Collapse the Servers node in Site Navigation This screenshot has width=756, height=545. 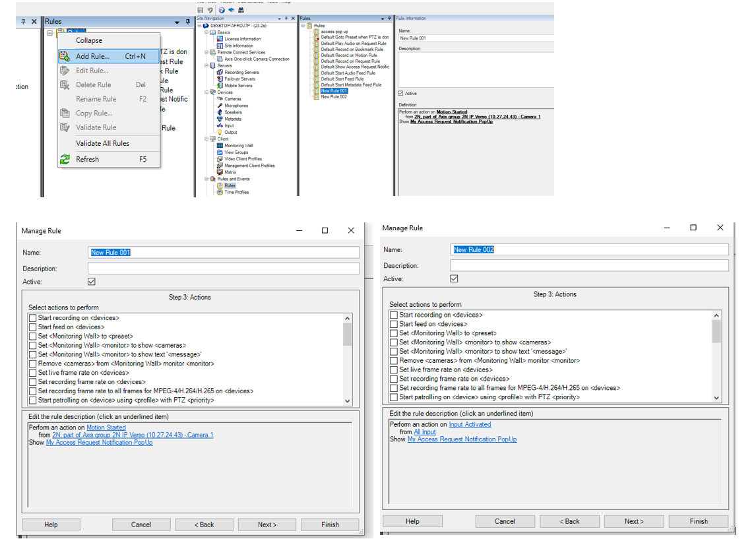coord(206,66)
